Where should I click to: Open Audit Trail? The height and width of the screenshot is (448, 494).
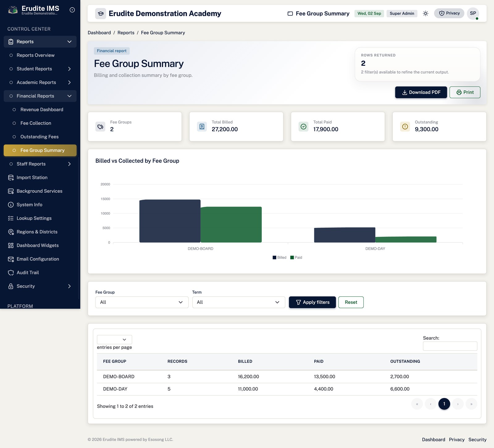point(40,273)
